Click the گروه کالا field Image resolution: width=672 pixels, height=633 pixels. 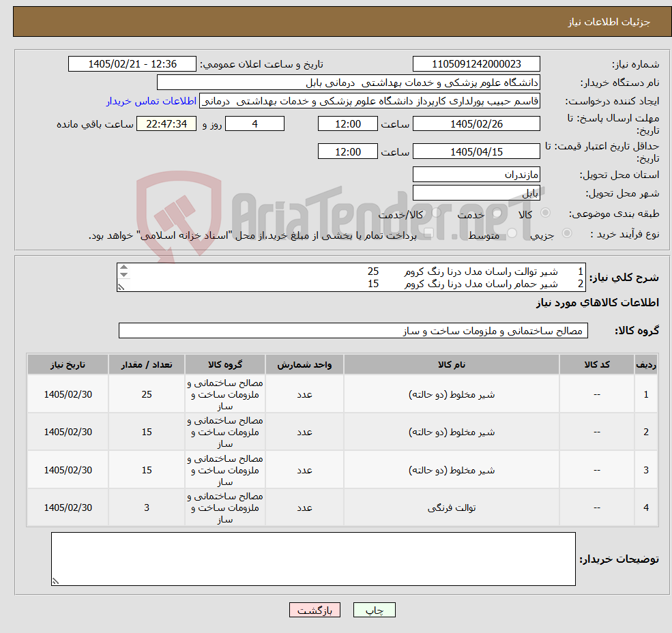pyautogui.click(x=353, y=330)
